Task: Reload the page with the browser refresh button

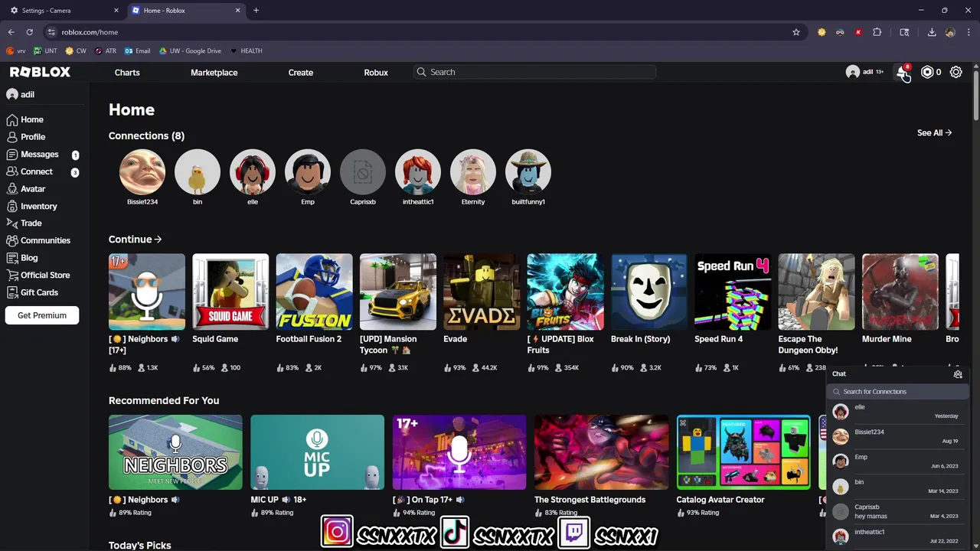Action: (x=29, y=32)
